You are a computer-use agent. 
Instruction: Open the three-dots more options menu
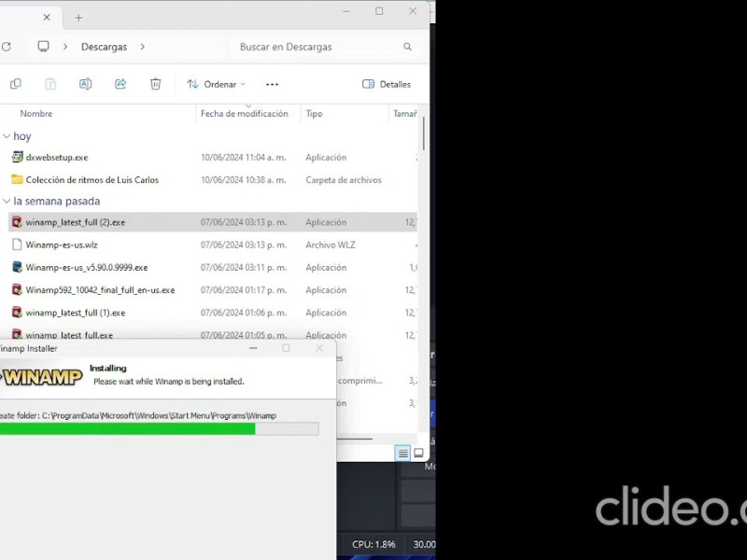pos(272,84)
